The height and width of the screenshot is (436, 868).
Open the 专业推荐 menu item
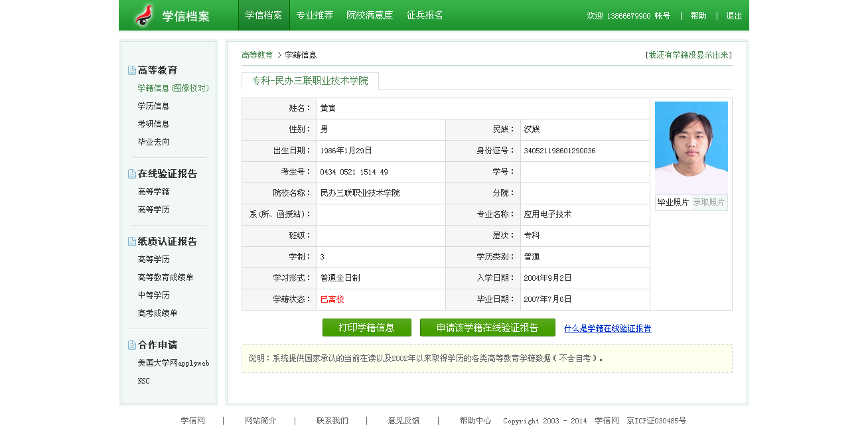(x=315, y=15)
